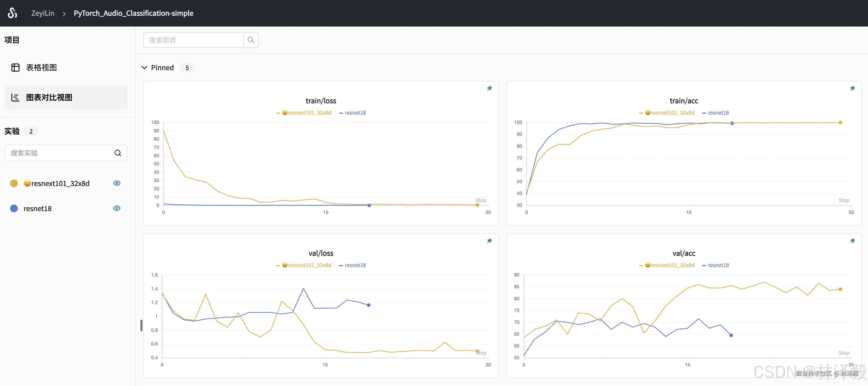This screenshot has height=386, width=868.
Task: Unpin the val/acc chart pin icon
Action: (x=852, y=241)
